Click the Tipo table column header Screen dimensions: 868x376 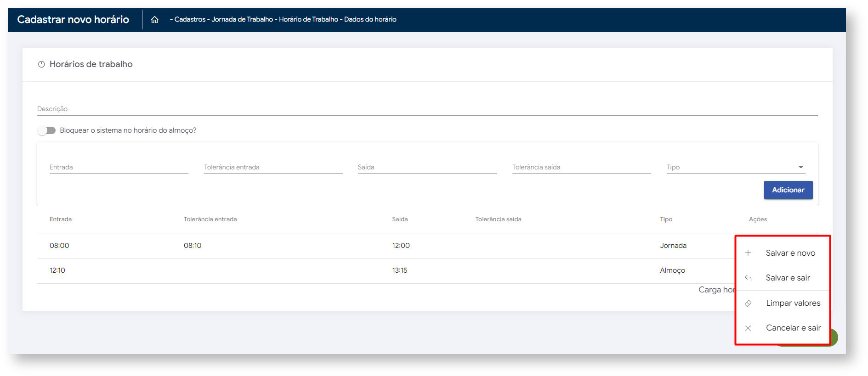pos(666,219)
